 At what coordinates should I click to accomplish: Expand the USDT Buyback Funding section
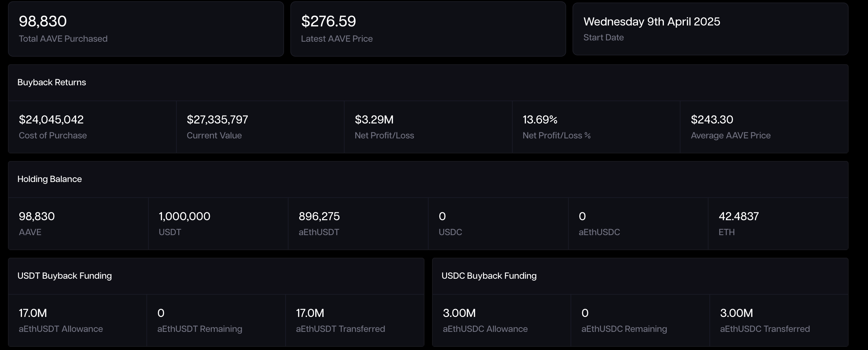click(x=65, y=275)
